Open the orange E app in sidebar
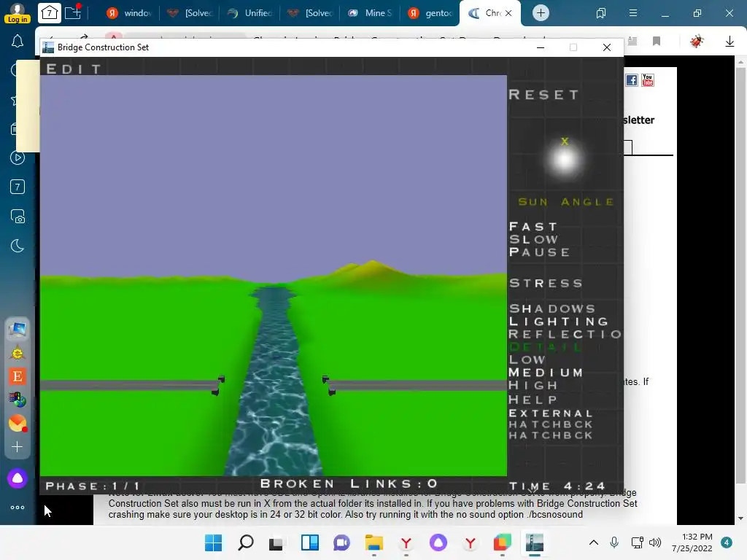The height and width of the screenshot is (560, 747). [18, 376]
